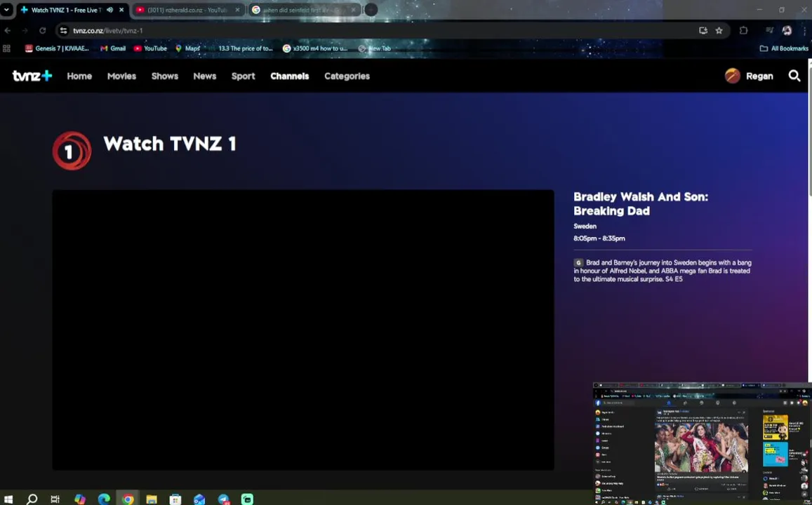The image size is (812, 505).
Task: Open the YouTube bookmark
Action: coord(150,48)
